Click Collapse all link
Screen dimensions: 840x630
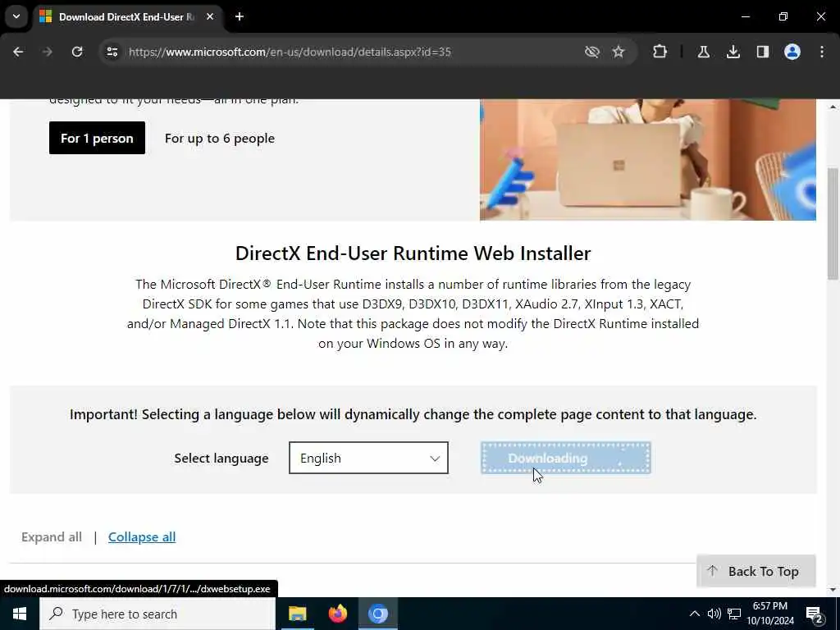pos(142,536)
